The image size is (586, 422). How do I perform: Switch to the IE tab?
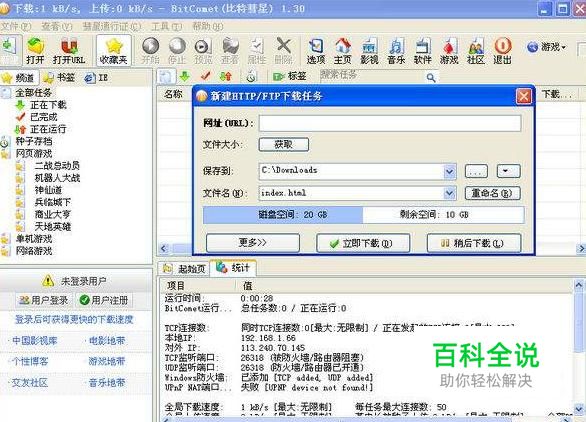(96, 78)
